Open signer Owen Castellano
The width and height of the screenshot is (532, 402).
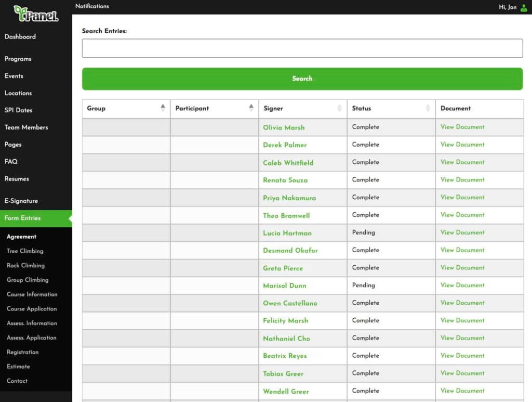(290, 303)
